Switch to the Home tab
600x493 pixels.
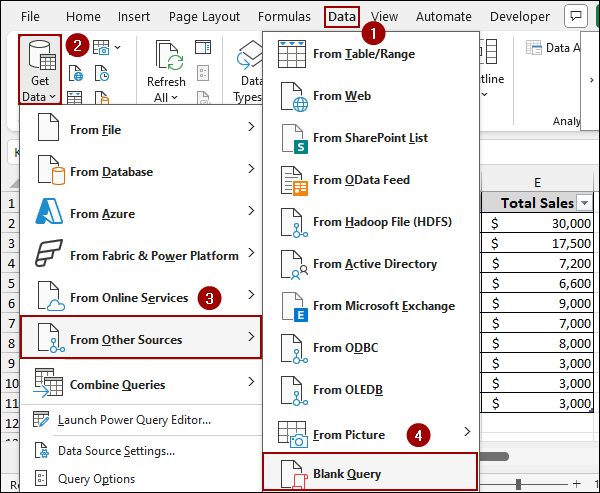(83, 16)
